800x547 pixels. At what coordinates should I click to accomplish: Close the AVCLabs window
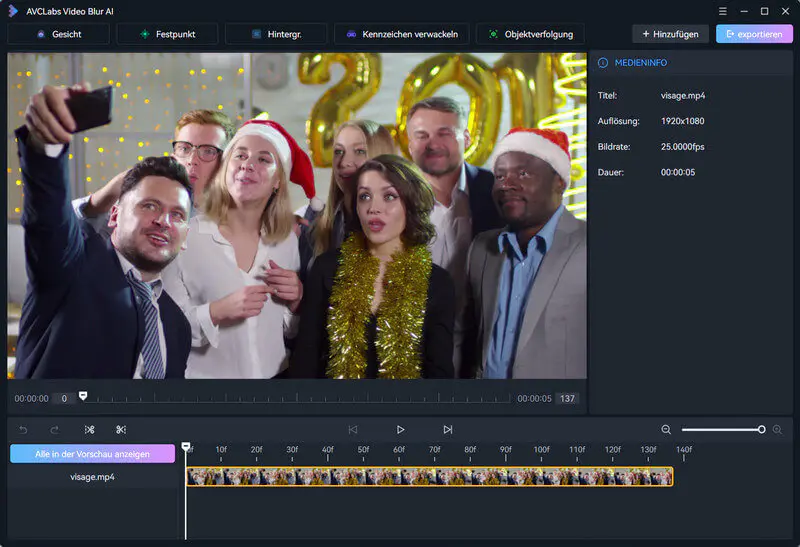click(785, 11)
